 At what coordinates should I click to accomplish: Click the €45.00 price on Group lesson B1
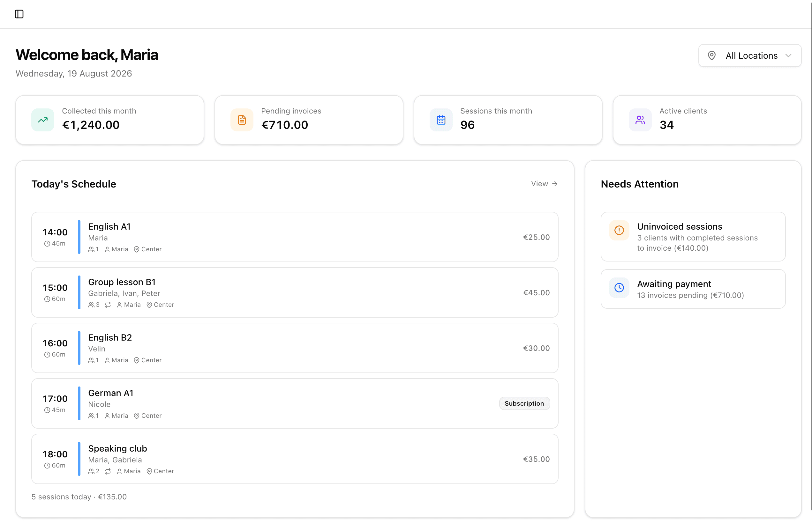(536, 292)
